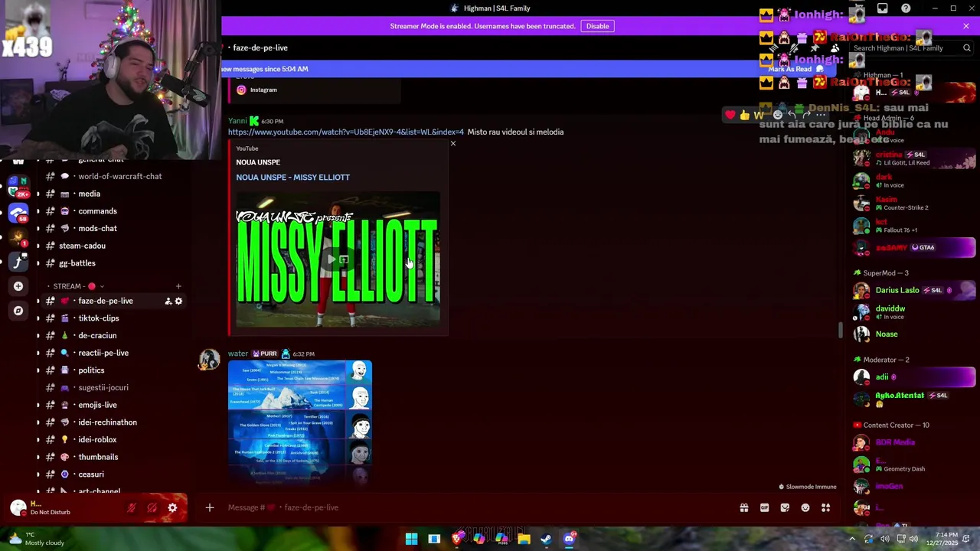The image size is (980, 551).
Task: Open the NOUA UNSPE - MISSY ELLIOTT title link
Action: pyautogui.click(x=292, y=178)
